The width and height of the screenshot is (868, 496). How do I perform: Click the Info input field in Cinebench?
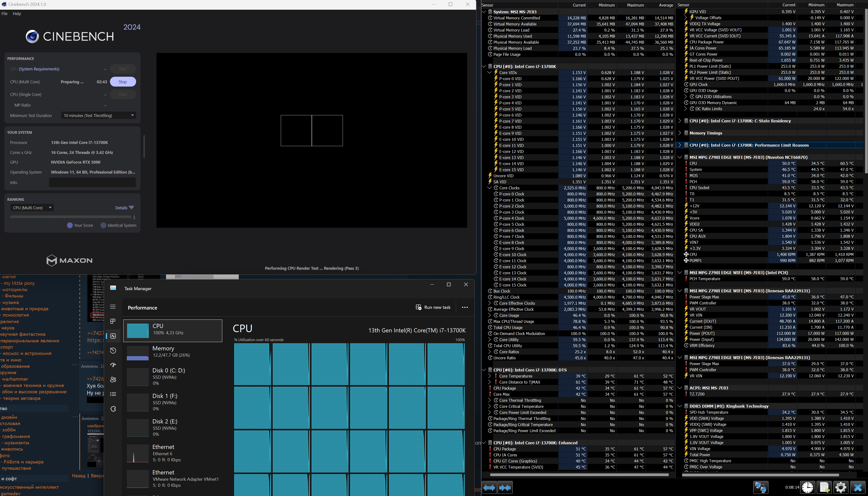pyautogui.click(x=92, y=183)
